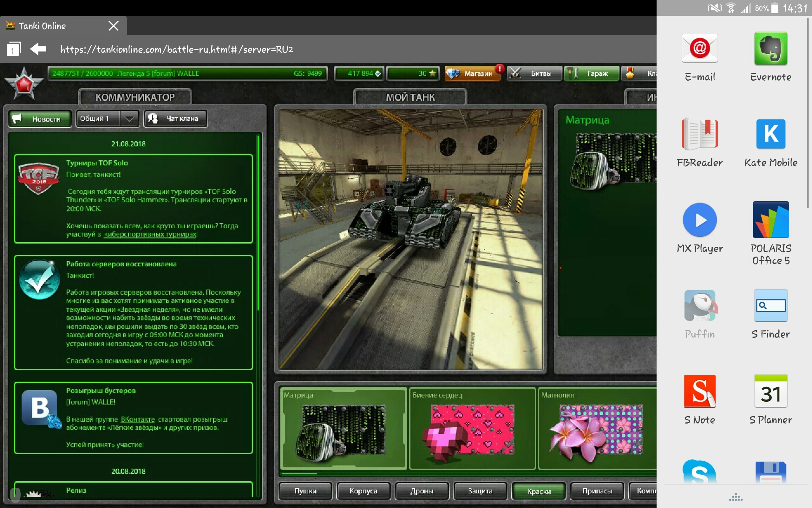Close the Tanki Online tab
Image resolution: width=812 pixels, height=508 pixels.
pyautogui.click(x=114, y=26)
